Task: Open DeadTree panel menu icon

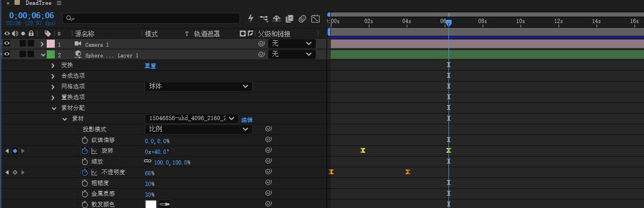Action: (59, 3)
